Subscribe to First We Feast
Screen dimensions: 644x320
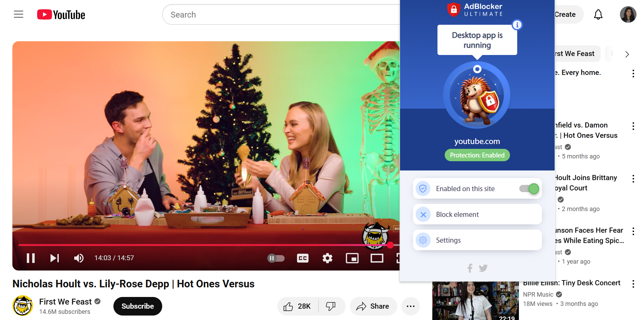[x=137, y=306]
